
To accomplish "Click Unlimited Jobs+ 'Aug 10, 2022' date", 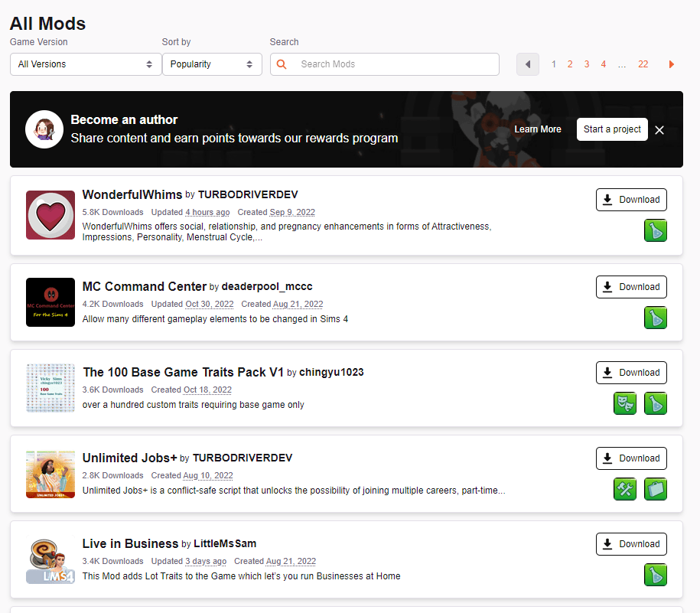I will tap(208, 475).
